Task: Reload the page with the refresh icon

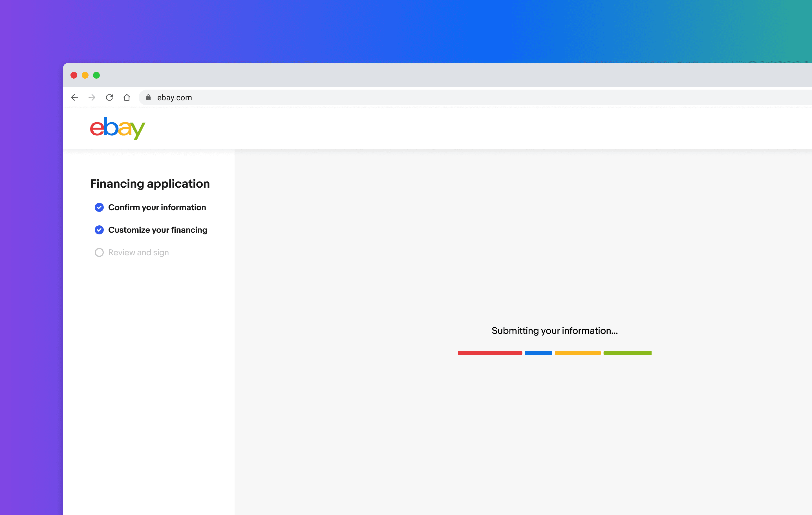Action: (x=109, y=97)
